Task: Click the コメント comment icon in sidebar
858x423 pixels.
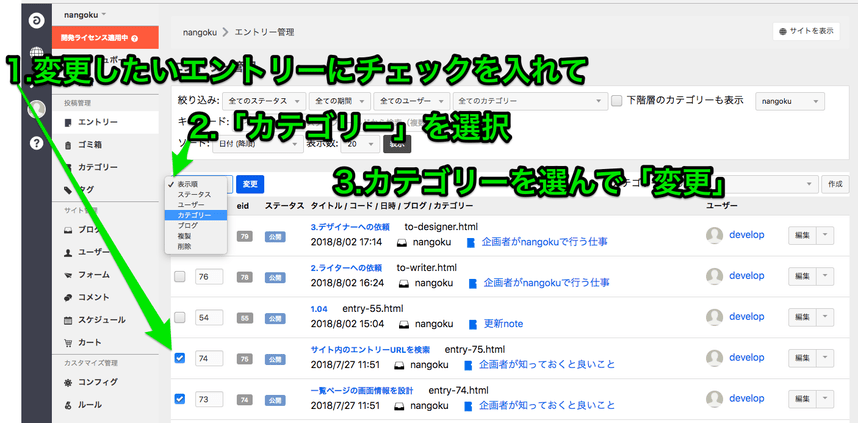Action: point(68,297)
